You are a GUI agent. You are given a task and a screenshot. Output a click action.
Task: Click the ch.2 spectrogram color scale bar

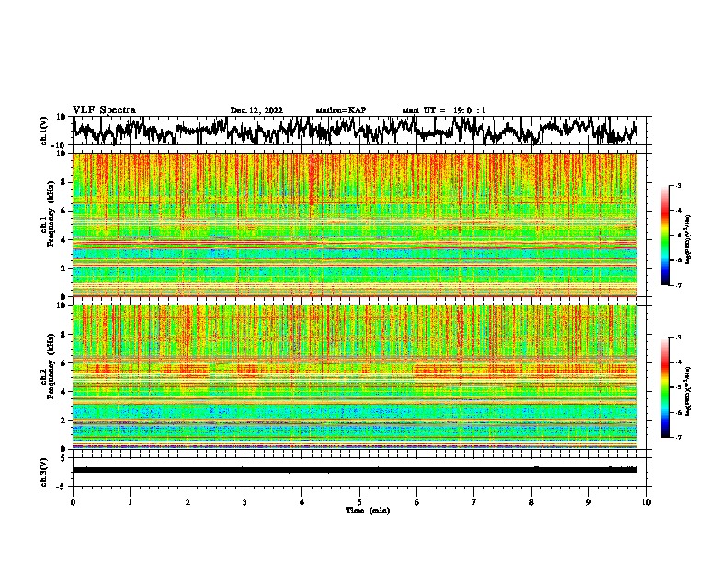click(665, 387)
